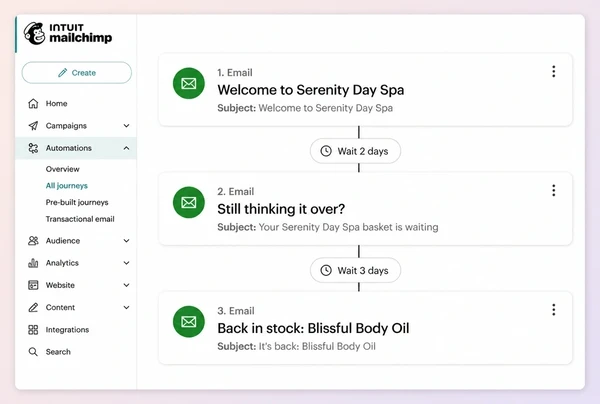The image size is (600, 404).
Task: Open Overview under Automations
Action: [62, 169]
